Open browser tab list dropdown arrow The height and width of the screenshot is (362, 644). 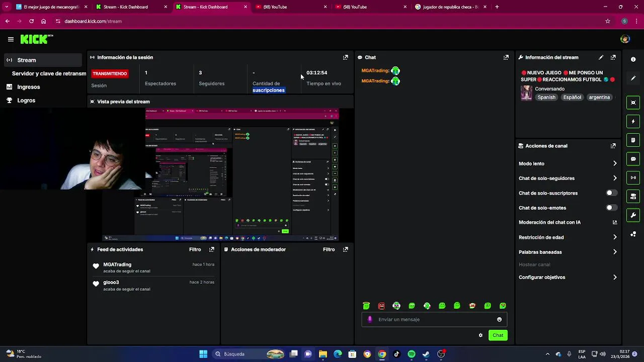[6, 7]
